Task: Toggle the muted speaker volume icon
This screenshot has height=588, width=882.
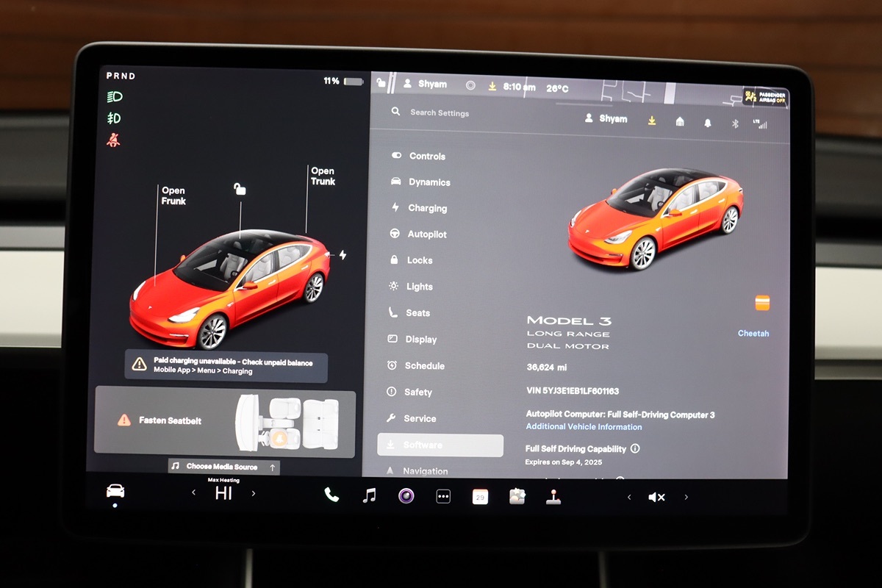Action: click(x=656, y=498)
